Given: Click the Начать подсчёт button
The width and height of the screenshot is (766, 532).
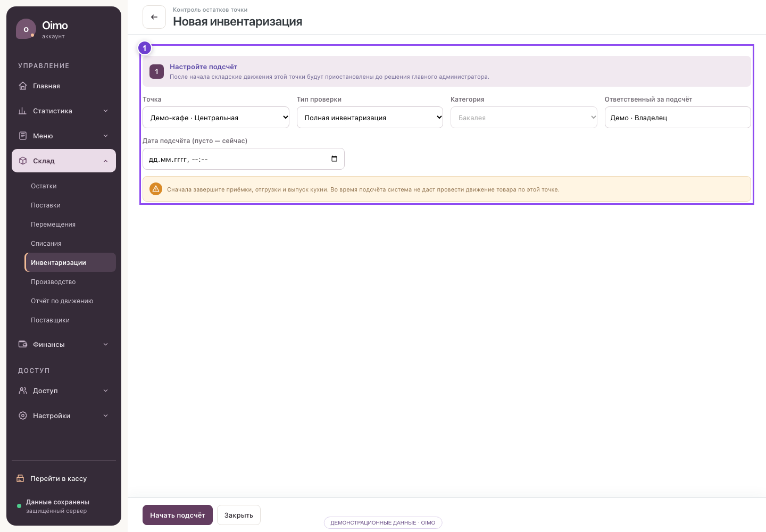Looking at the screenshot, I should coord(178,515).
